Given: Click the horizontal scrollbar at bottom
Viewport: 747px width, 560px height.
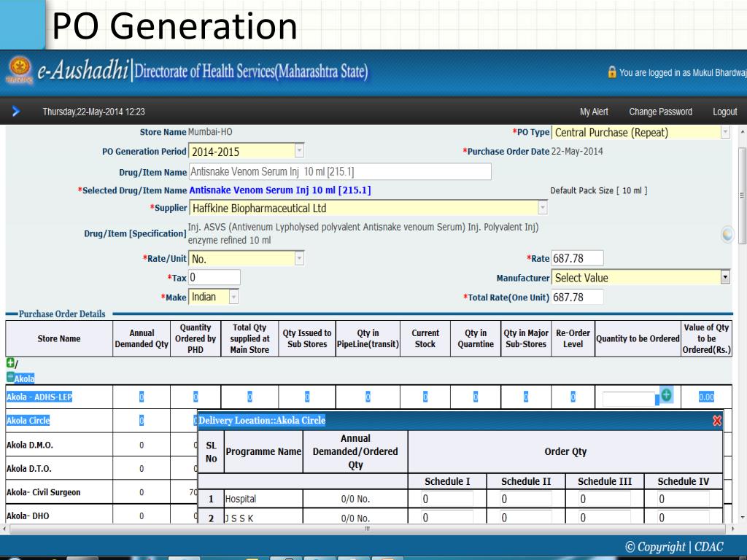Looking at the screenshot, I should [x=367, y=530].
